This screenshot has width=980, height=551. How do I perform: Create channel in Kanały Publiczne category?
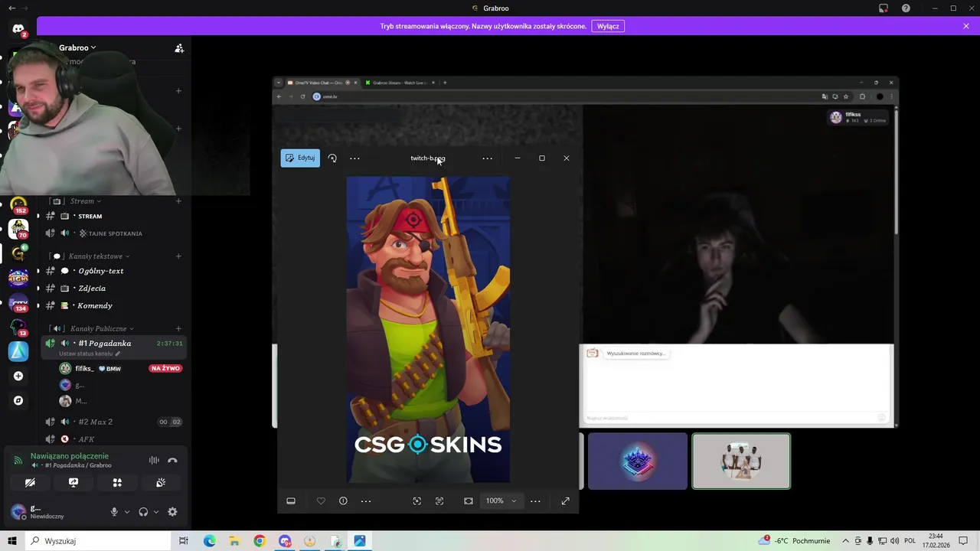pyautogui.click(x=178, y=329)
